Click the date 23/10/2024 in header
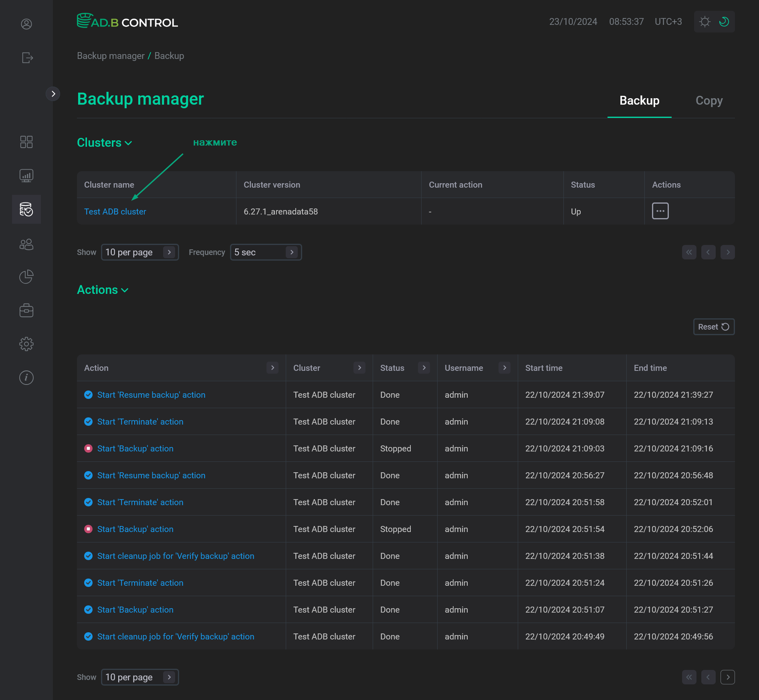The width and height of the screenshot is (759, 700). click(573, 22)
